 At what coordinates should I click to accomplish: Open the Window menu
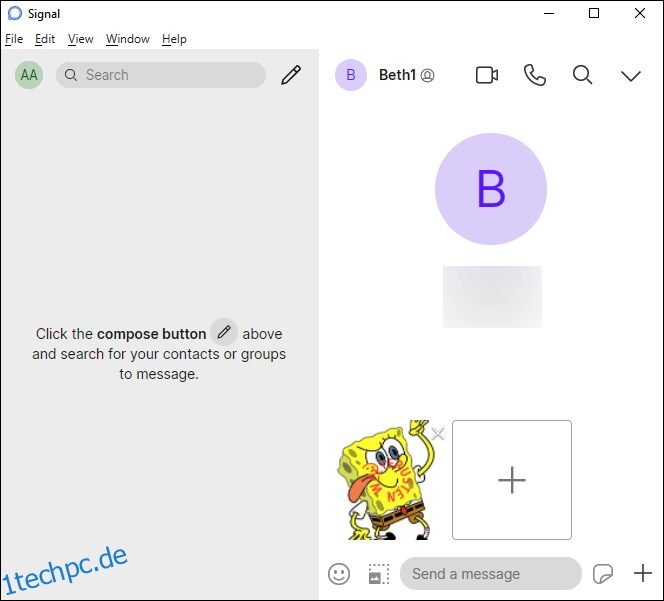tap(127, 39)
